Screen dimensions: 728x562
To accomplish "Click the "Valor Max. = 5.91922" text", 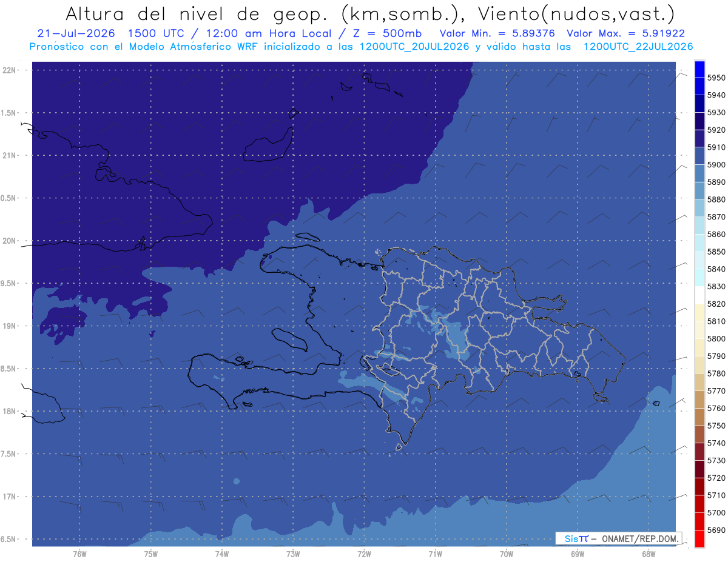I will pos(625,33).
